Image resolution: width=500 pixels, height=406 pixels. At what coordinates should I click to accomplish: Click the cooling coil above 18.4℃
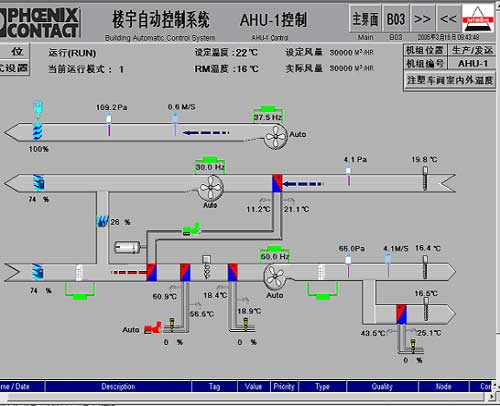click(233, 272)
